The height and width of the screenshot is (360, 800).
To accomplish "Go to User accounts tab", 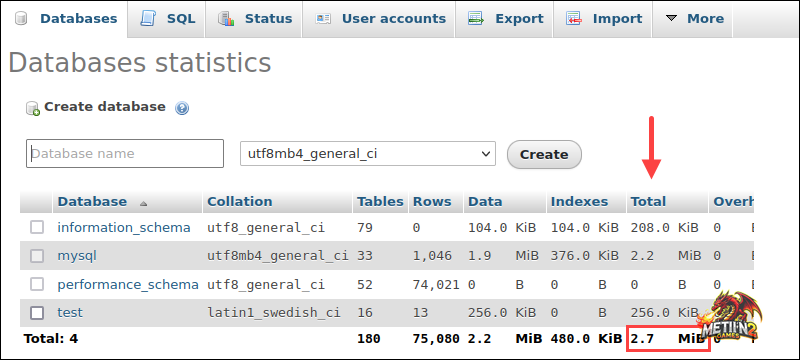I will click(x=379, y=19).
